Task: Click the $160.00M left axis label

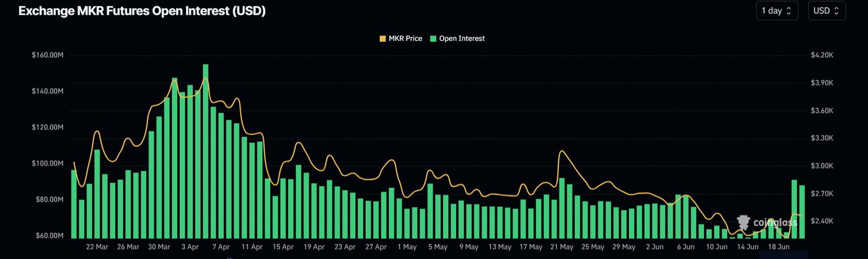Action: pyautogui.click(x=47, y=55)
